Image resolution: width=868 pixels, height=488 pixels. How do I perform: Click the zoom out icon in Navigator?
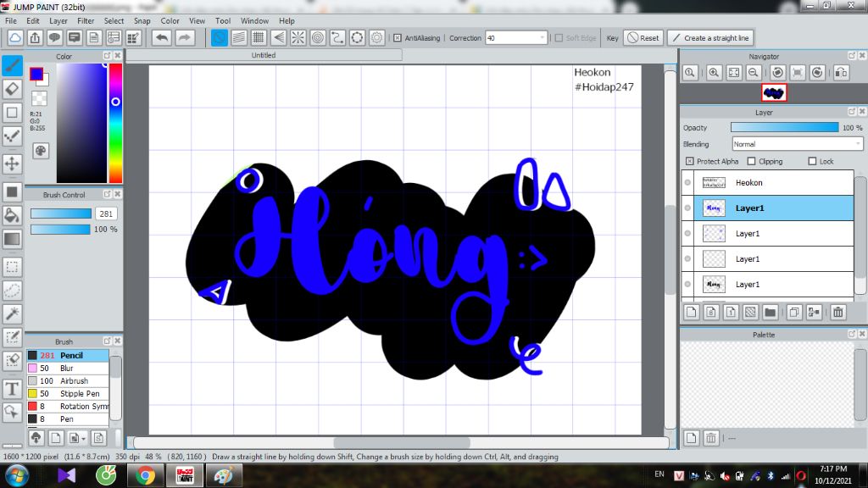753,73
